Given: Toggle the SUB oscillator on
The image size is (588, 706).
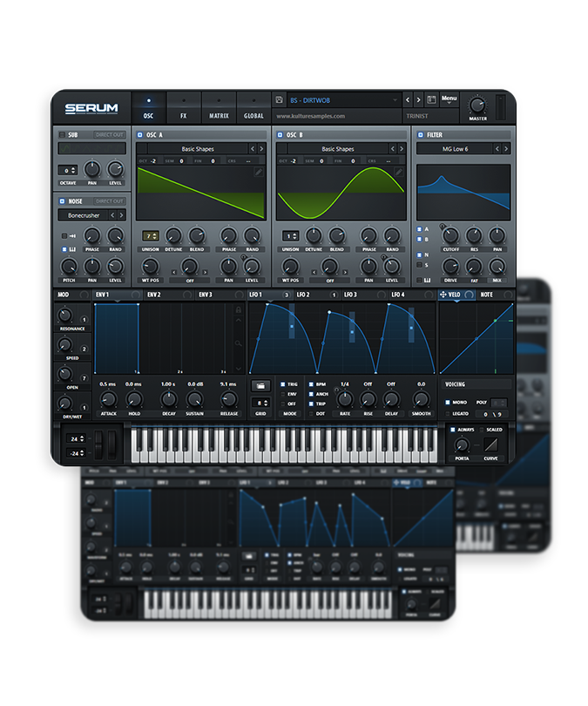Looking at the screenshot, I should click(62, 135).
